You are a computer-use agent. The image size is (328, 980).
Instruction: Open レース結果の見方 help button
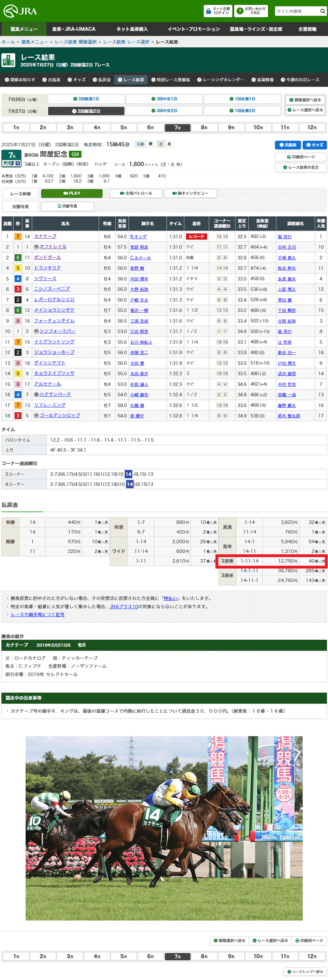pyautogui.click(x=300, y=167)
